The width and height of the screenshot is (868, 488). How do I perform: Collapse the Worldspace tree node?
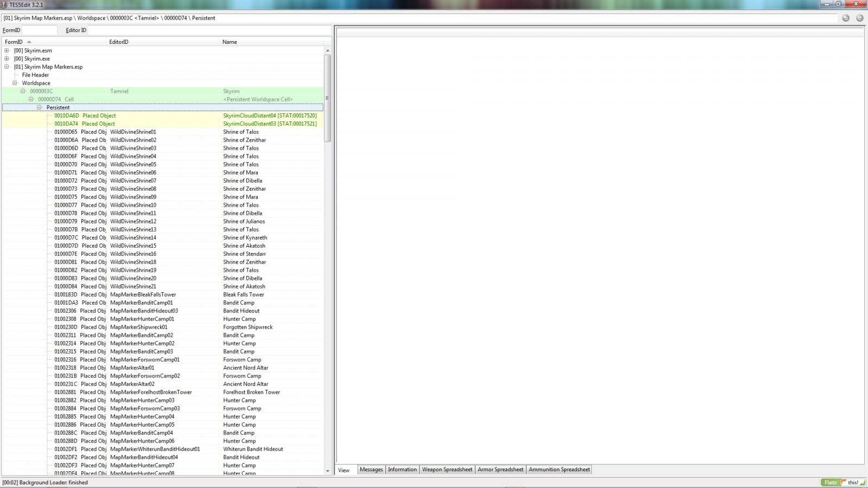pyautogui.click(x=15, y=83)
